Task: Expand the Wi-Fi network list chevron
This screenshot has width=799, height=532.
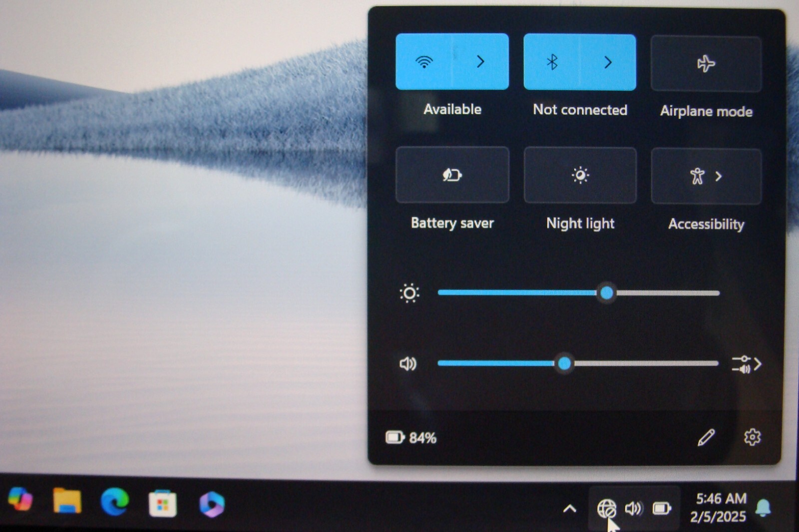Action: click(x=480, y=61)
